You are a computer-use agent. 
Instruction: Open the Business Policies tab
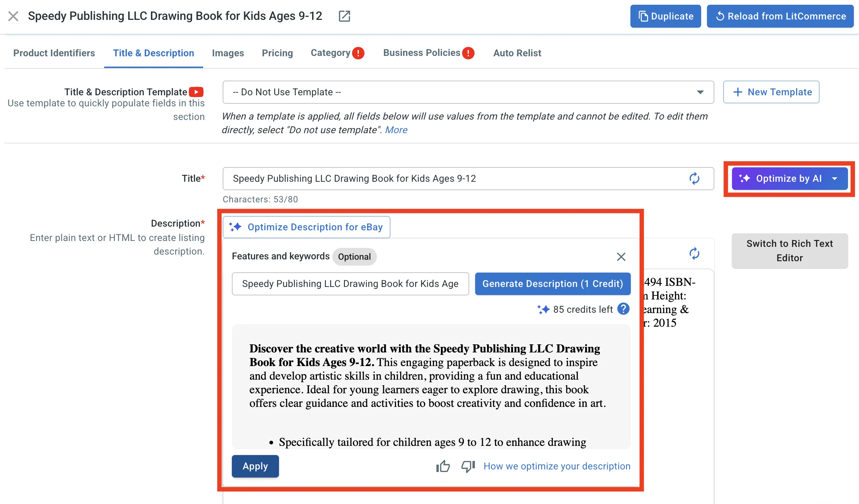(x=422, y=53)
